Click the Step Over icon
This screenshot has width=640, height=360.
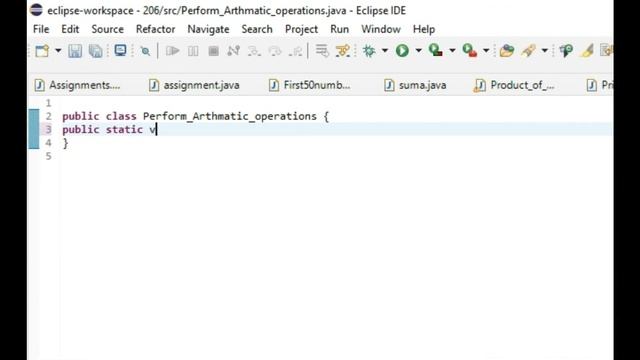(x=275, y=51)
